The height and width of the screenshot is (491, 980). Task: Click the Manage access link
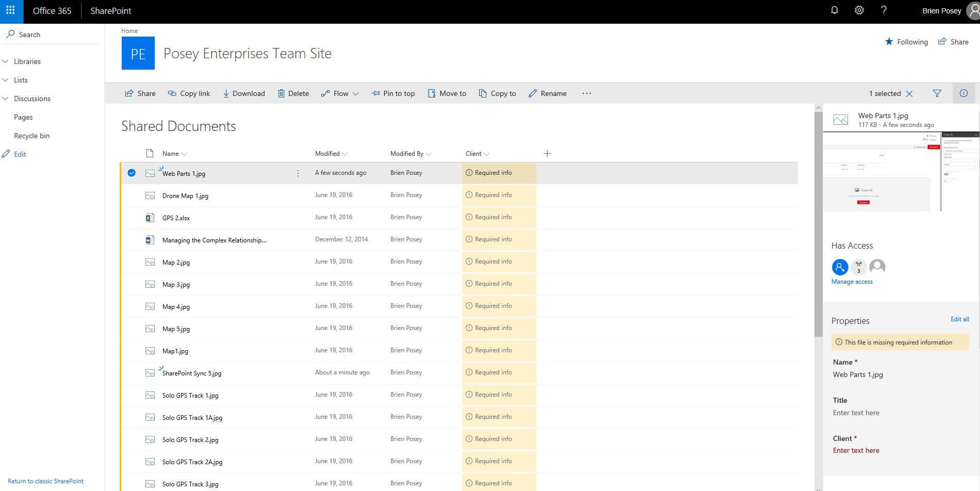coord(852,282)
